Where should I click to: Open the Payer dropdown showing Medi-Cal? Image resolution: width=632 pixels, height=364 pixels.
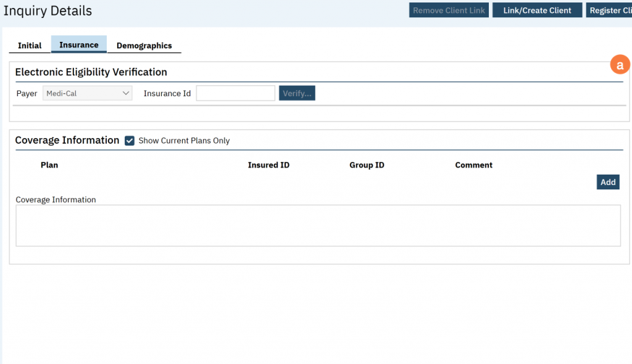point(87,94)
